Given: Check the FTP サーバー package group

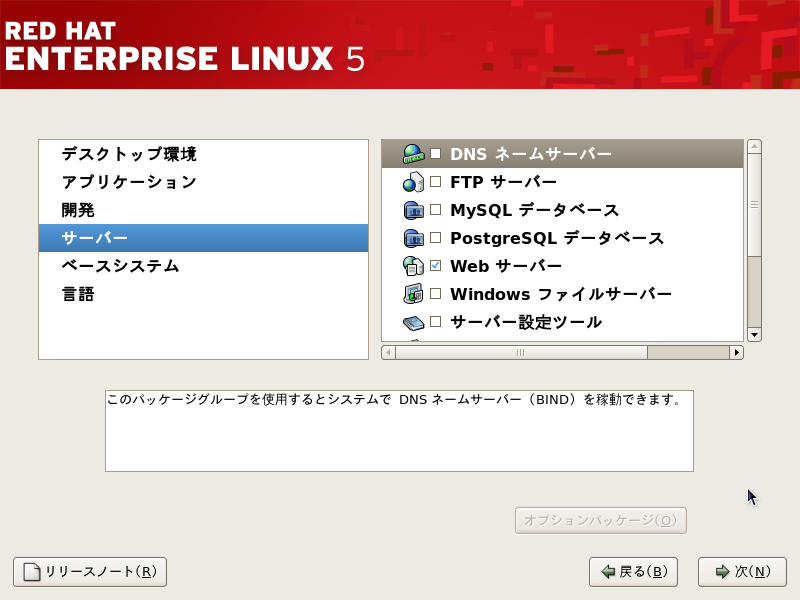Looking at the screenshot, I should pyautogui.click(x=435, y=182).
